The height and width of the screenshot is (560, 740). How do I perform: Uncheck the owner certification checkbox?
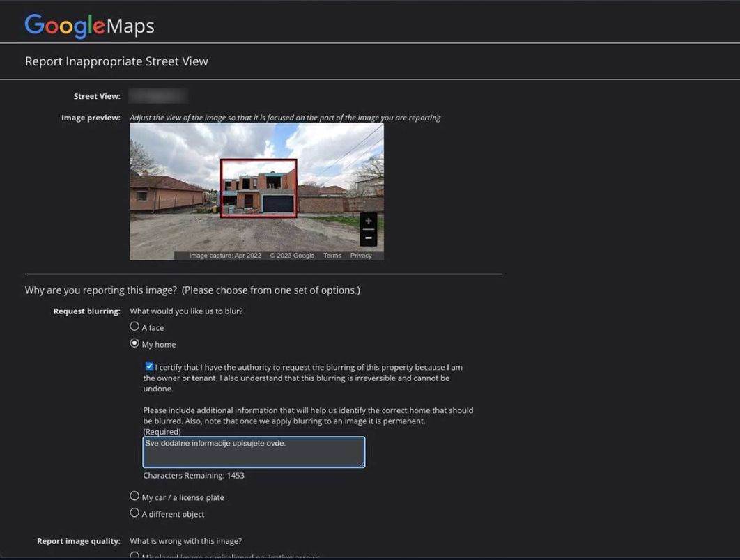pyautogui.click(x=148, y=365)
